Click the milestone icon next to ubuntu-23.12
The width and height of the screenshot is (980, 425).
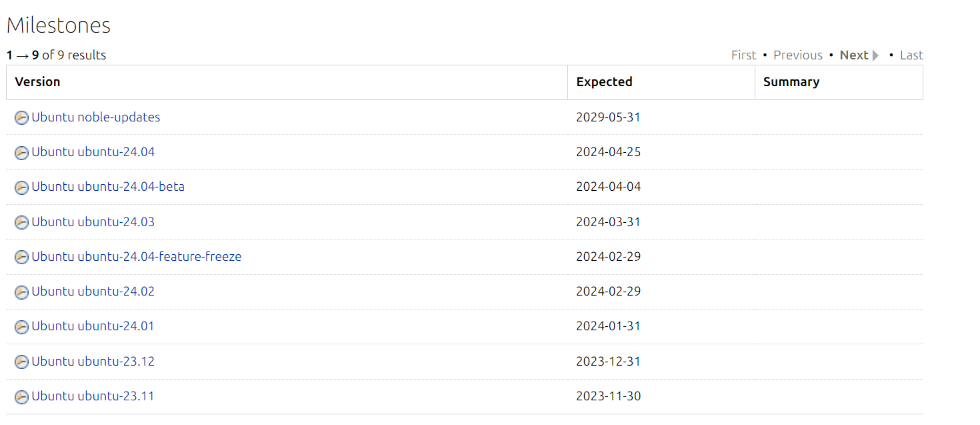(x=21, y=362)
